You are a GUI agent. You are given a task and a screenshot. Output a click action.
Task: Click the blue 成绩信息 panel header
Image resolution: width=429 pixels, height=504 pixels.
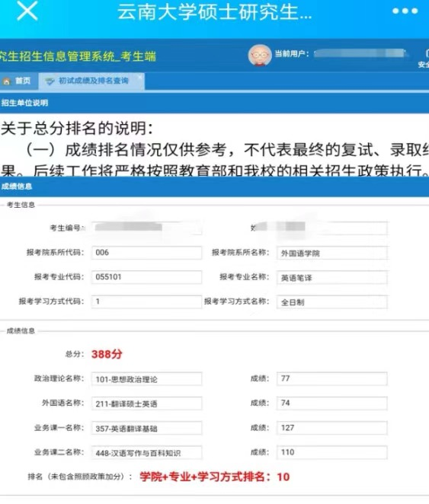215,187
